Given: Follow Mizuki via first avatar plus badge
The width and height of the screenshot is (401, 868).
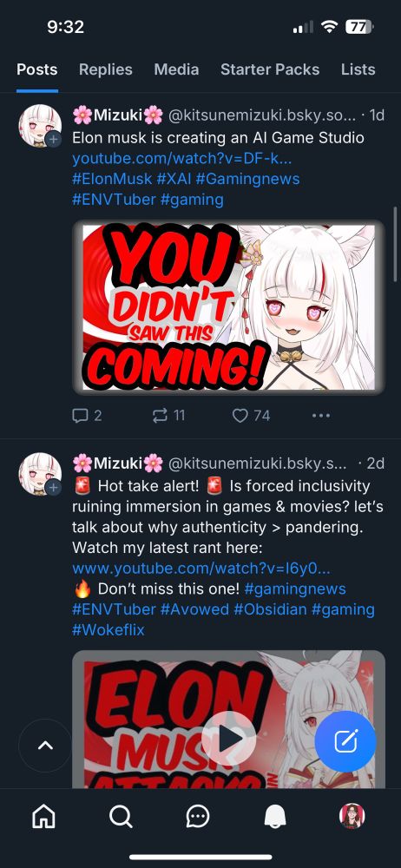Looking at the screenshot, I should pyautogui.click(x=53, y=140).
